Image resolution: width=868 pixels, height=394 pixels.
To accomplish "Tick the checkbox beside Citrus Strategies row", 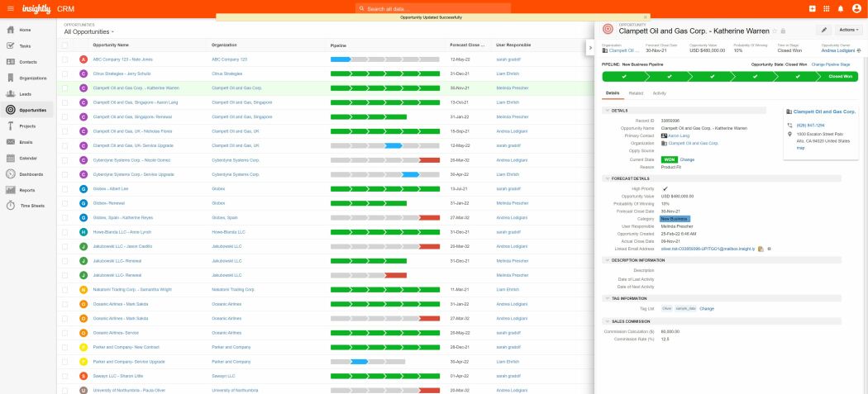I will (65, 74).
